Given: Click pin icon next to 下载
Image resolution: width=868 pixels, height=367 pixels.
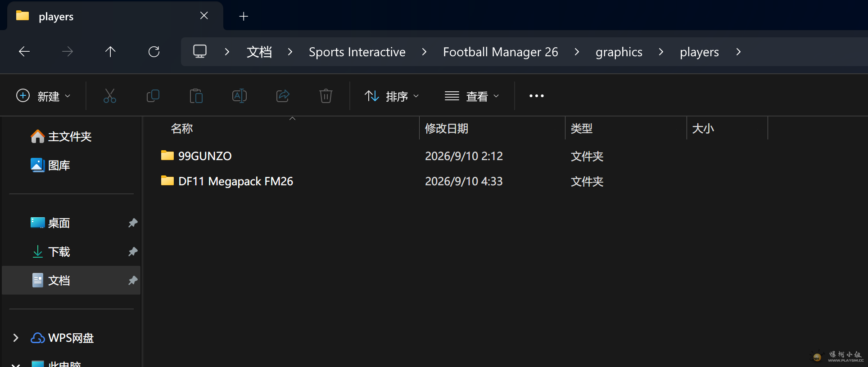Looking at the screenshot, I should 133,251.
